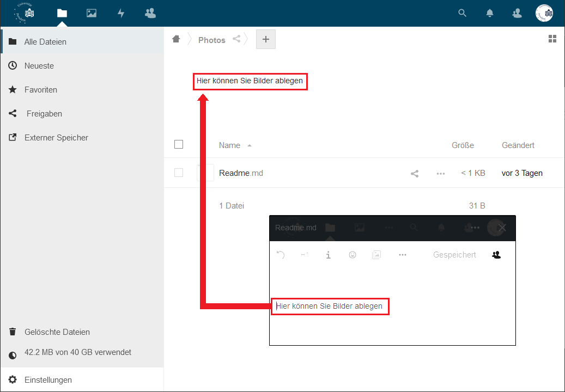Open the Contacts icon in header
Screen dimensions: 565x392
(150, 13)
